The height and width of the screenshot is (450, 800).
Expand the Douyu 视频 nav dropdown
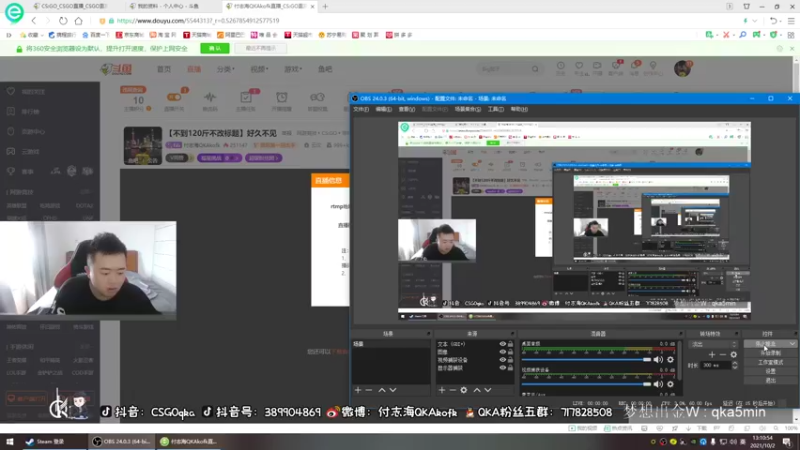tap(259, 69)
